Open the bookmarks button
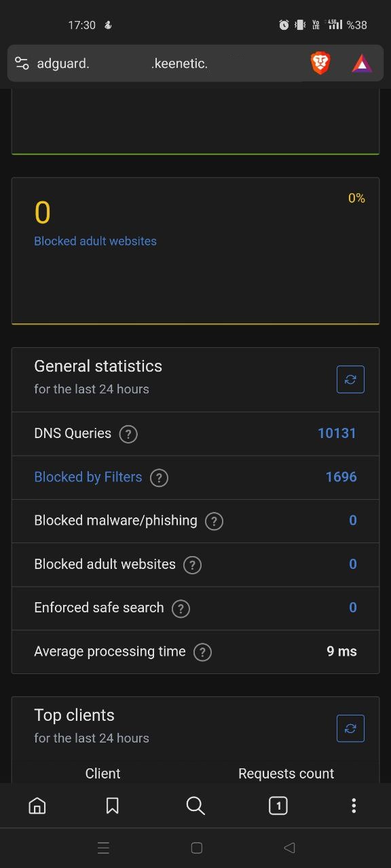This screenshot has width=391, height=868. (x=113, y=806)
